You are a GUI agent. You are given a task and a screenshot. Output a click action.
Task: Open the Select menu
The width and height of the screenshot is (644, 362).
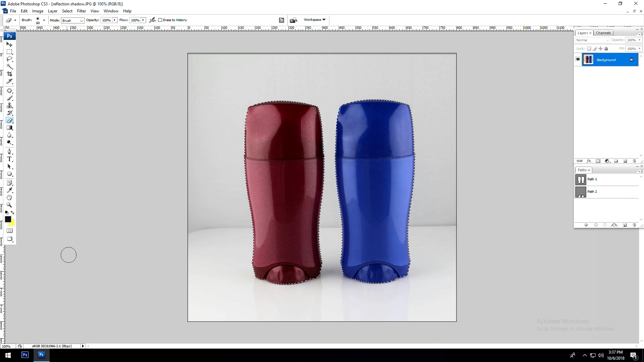67,11
